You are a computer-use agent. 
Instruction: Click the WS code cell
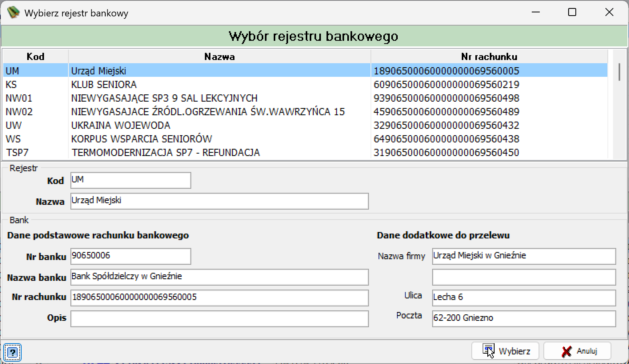[13, 139]
